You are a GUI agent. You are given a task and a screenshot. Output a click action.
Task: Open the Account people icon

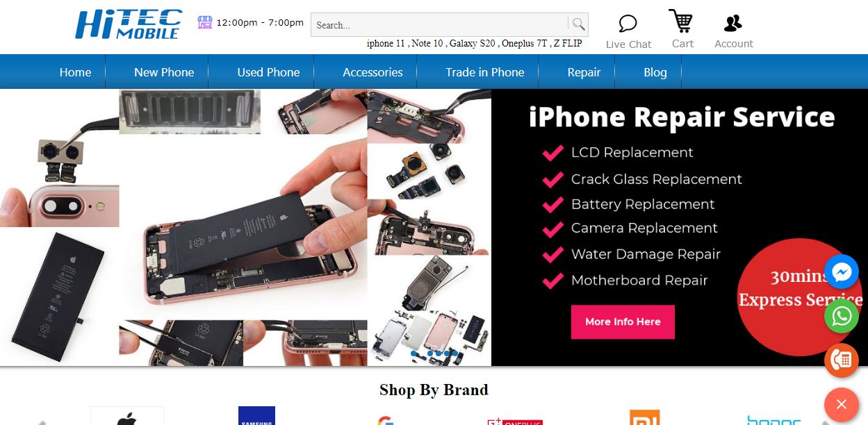click(733, 24)
